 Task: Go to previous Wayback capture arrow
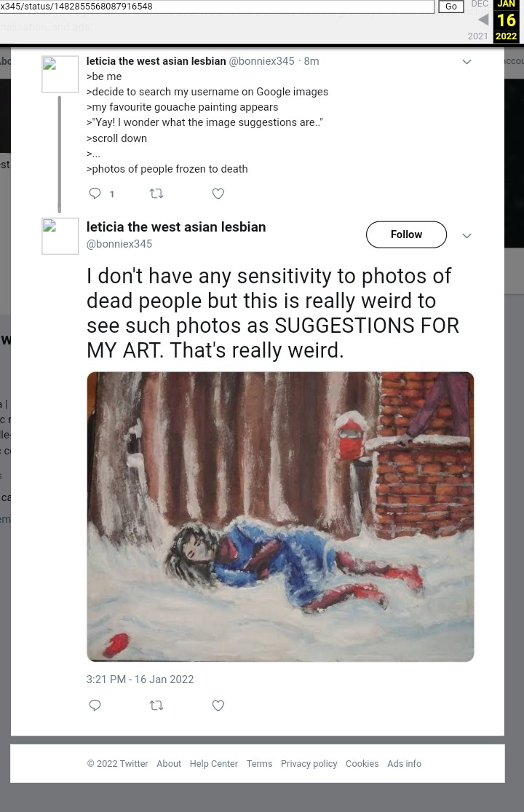coord(483,20)
